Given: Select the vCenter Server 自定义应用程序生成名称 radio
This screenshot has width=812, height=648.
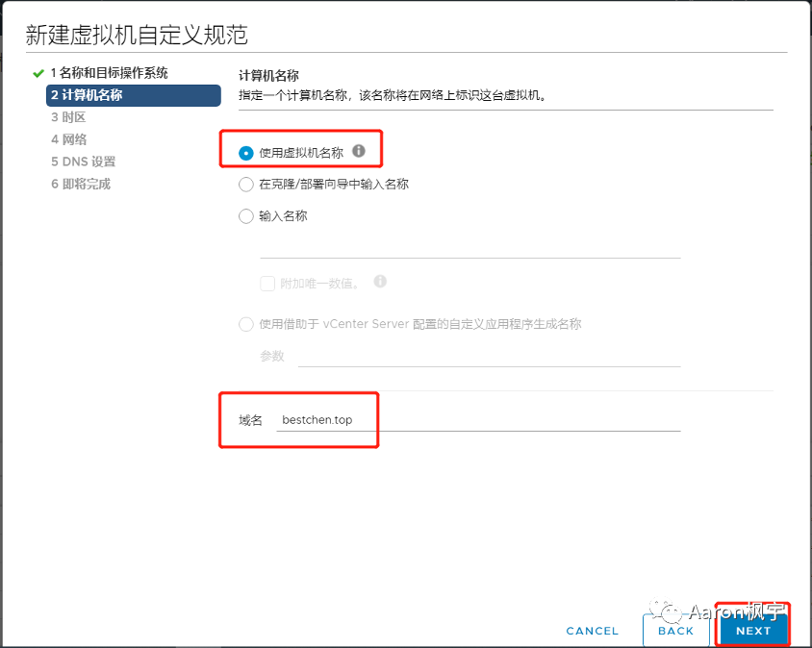Looking at the screenshot, I should [x=246, y=325].
